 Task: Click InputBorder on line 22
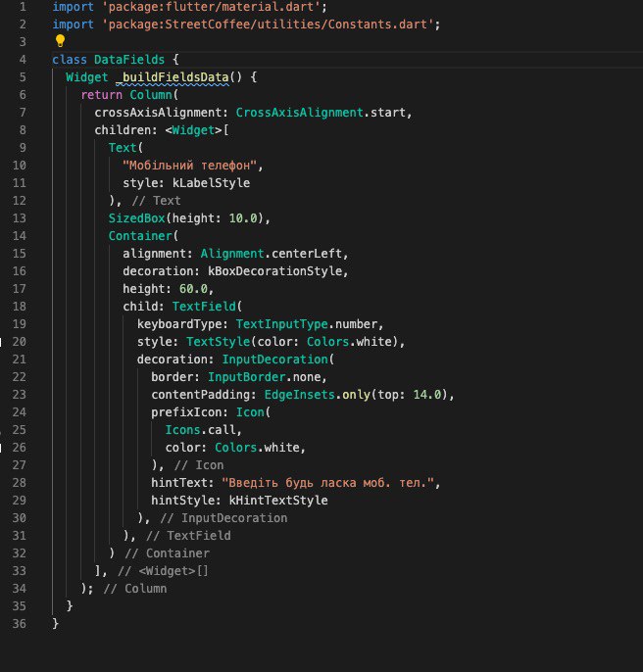(x=246, y=377)
